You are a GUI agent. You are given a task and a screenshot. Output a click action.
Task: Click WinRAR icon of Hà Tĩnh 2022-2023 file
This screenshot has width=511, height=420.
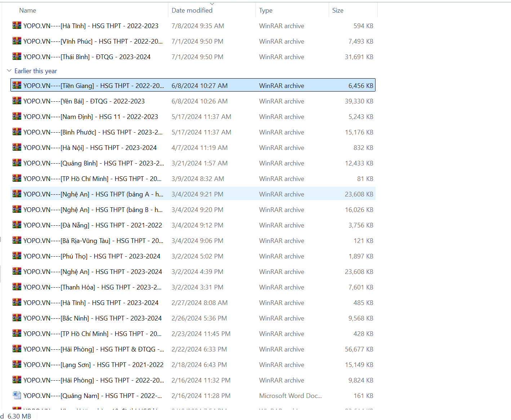17,25
